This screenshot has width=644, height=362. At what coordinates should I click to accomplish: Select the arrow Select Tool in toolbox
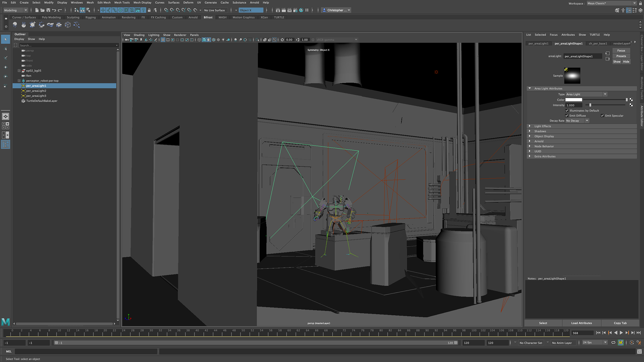click(5, 39)
